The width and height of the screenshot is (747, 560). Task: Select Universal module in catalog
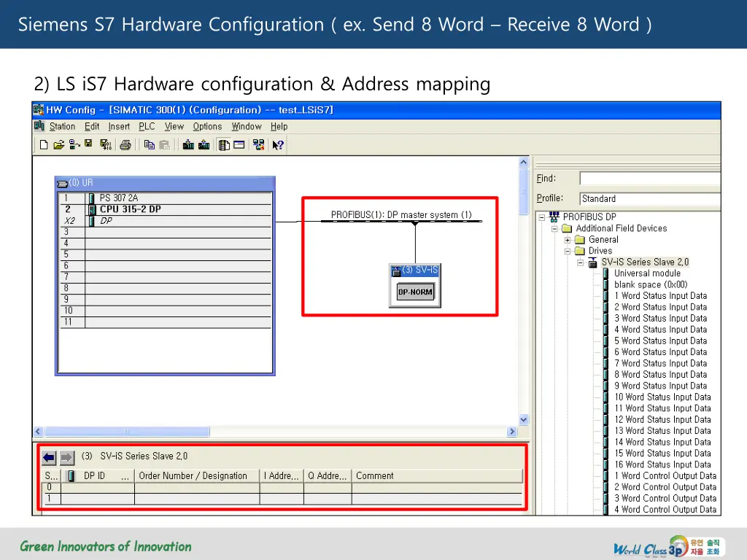click(647, 273)
